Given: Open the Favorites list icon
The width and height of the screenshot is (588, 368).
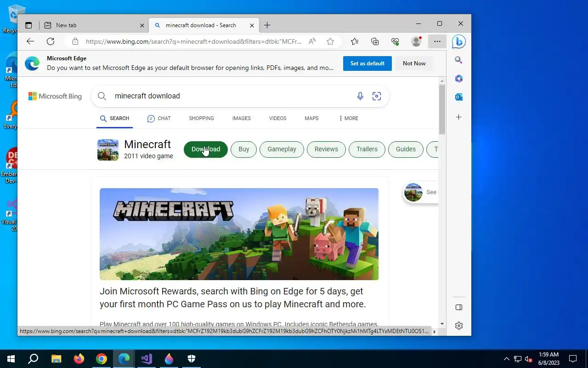Looking at the screenshot, I should tap(355, 41).
